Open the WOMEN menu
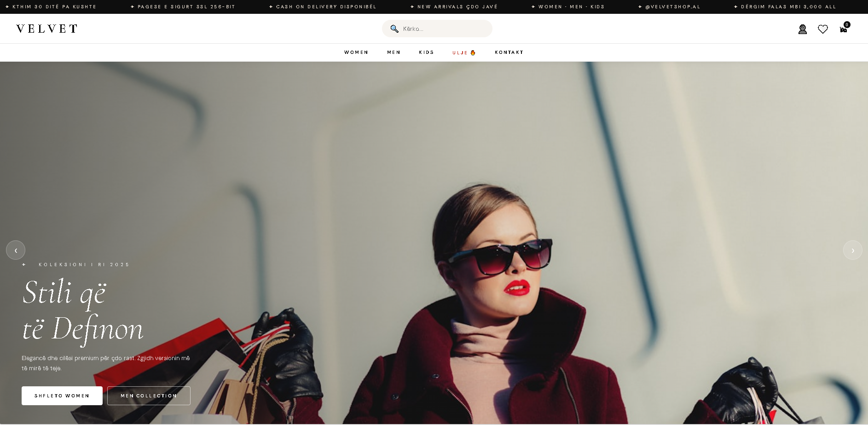The height and width of the screenshot is (425, 868). 356,52
